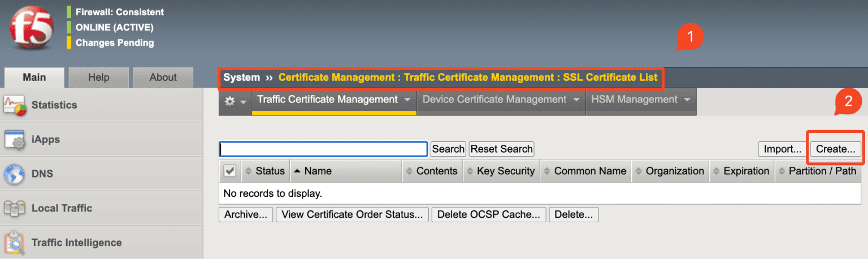
Task: Click the DNS globe icon
Action: coord(14,174)
